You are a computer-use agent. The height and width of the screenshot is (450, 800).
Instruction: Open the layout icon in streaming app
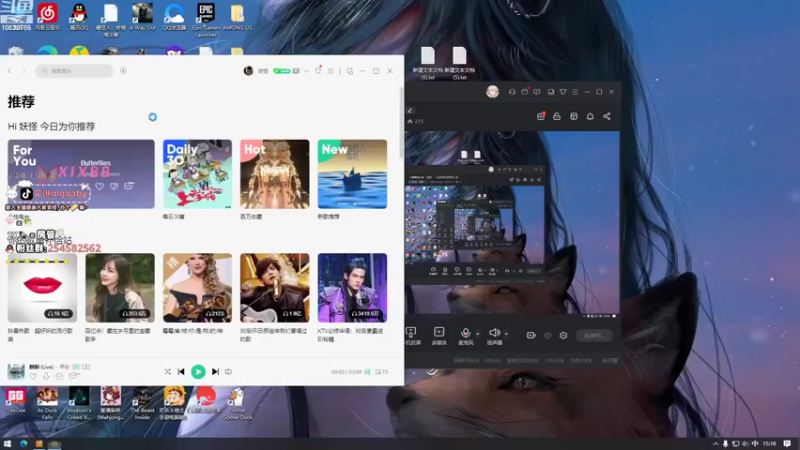[574, 116]
